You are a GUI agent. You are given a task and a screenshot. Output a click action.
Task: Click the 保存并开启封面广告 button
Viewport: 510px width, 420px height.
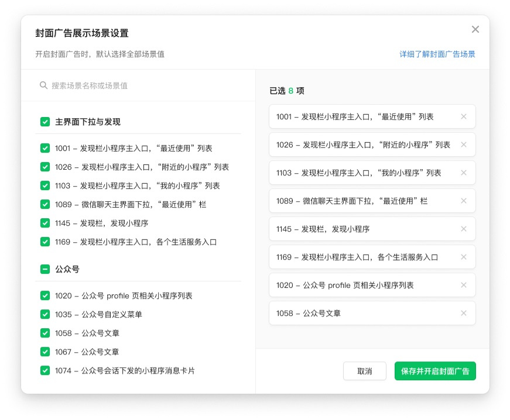point(435,371)
